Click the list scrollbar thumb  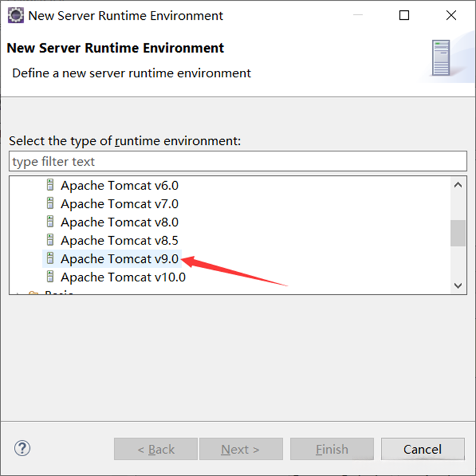pos(457,233)
